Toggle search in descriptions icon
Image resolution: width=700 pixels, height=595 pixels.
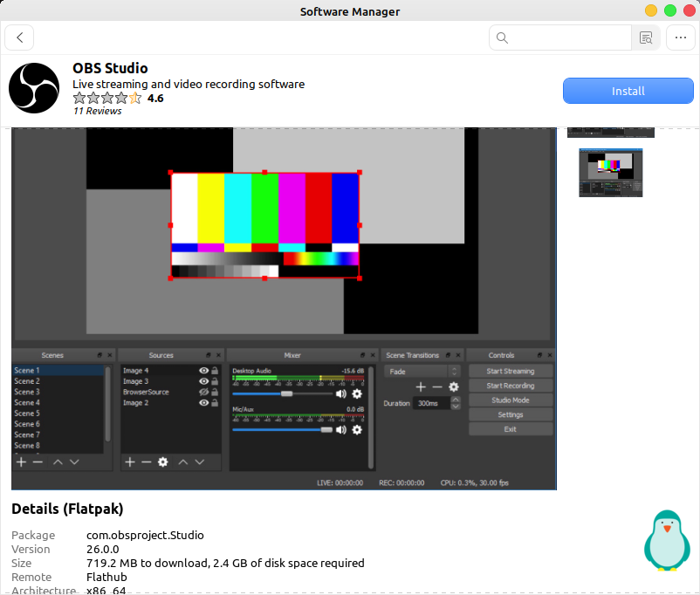pos(646,38)
